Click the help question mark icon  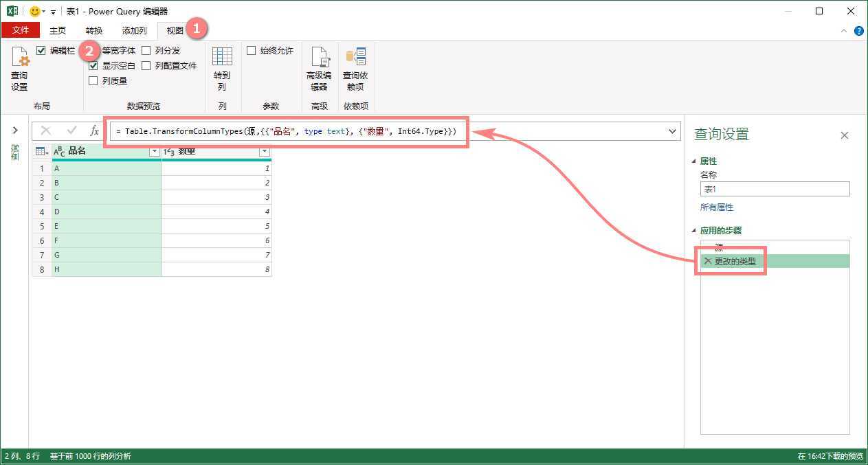tap(859, 31)
